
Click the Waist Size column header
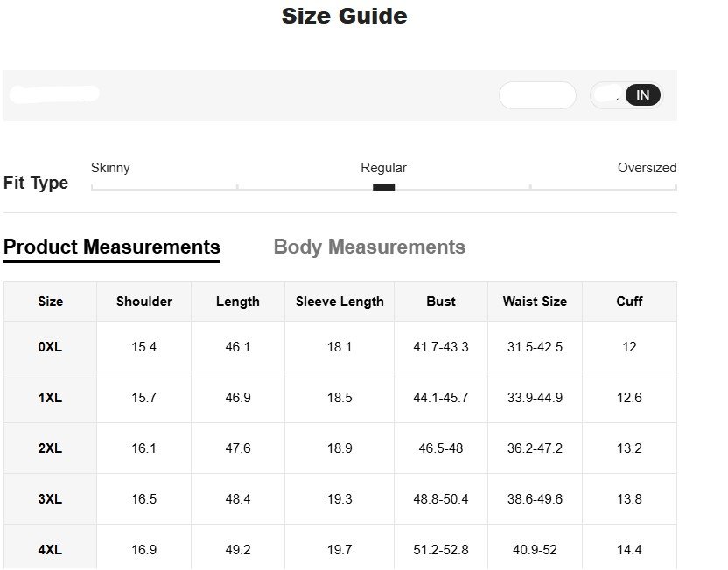[x=535, y=301]
